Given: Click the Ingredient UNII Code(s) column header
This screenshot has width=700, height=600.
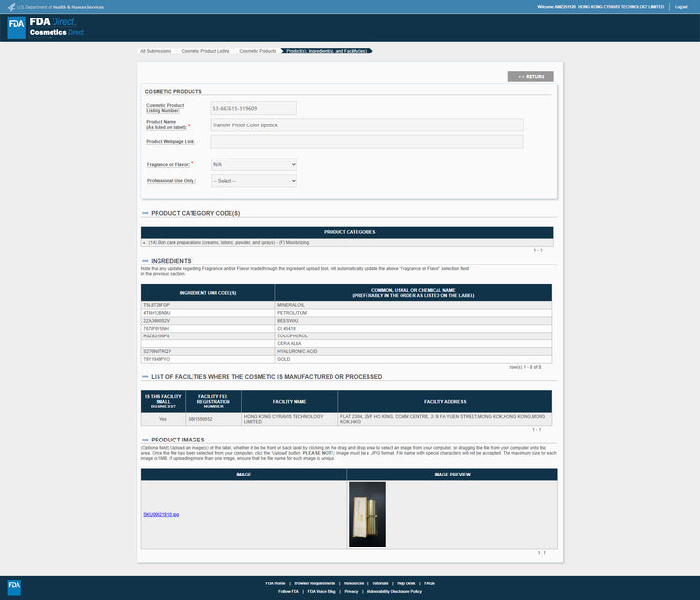Looking at the screenshot, I should point(208,293).
